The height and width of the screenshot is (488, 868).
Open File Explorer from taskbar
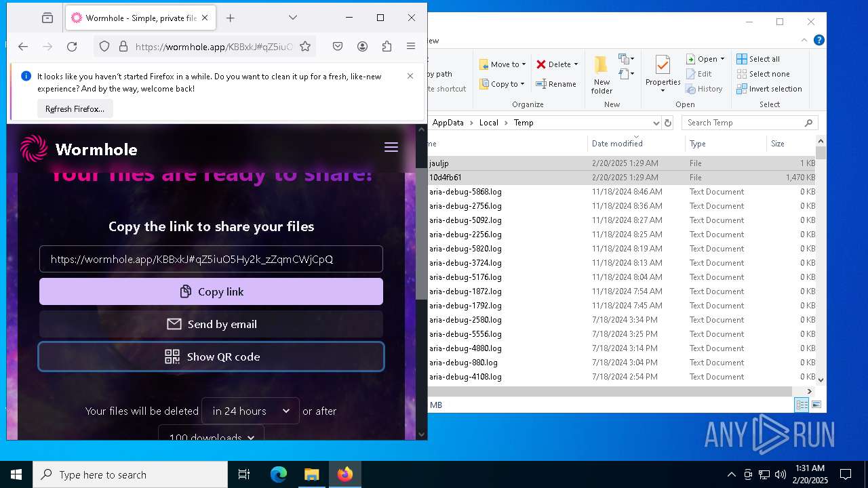(x=312, y=474)
